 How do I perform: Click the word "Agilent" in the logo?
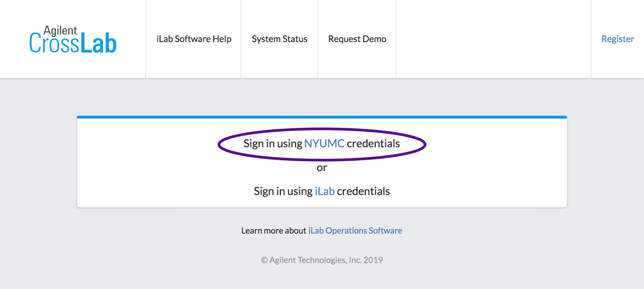tap(60, 30)
